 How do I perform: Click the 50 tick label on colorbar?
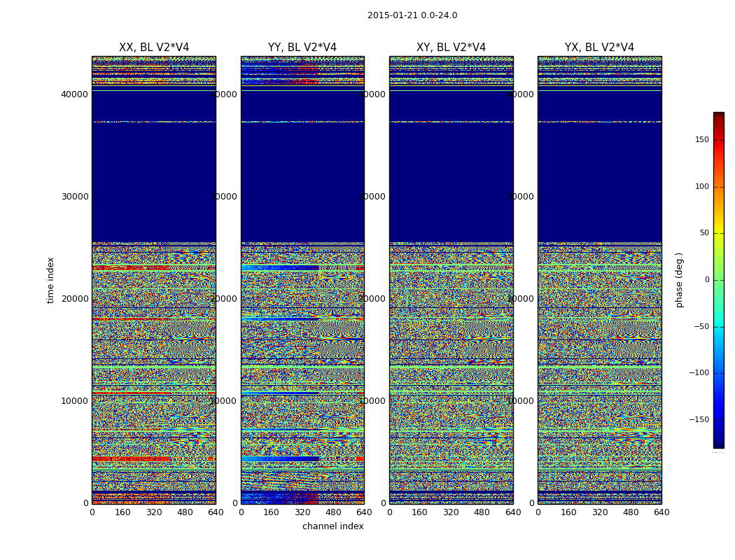(x=704, y=233)
